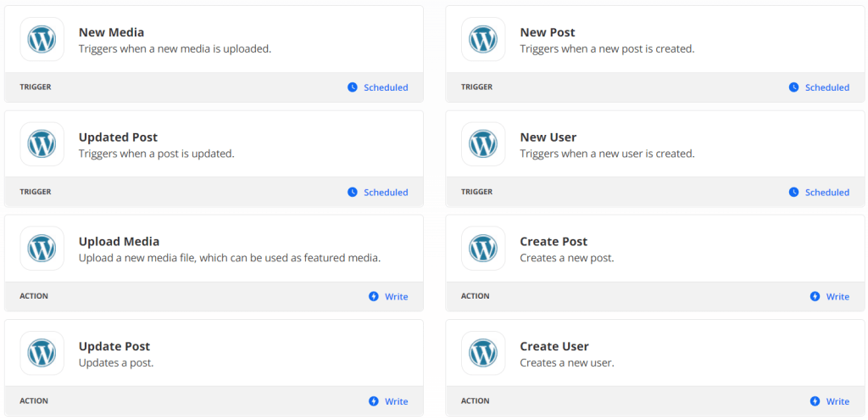Screen dimensions: 868x420
Task: Select the New User trigger title
Action: [548, 137]
